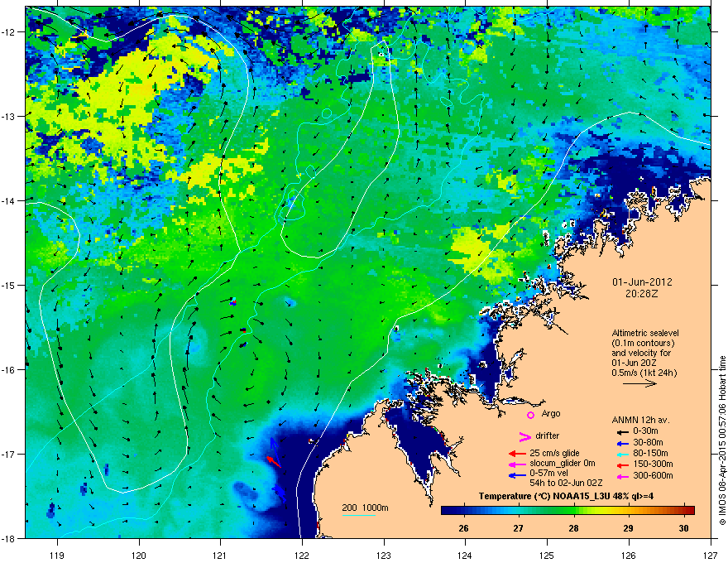Screen dimensions: 728x563
Task: Click the 30 color bar tick label
Action: 683,528
